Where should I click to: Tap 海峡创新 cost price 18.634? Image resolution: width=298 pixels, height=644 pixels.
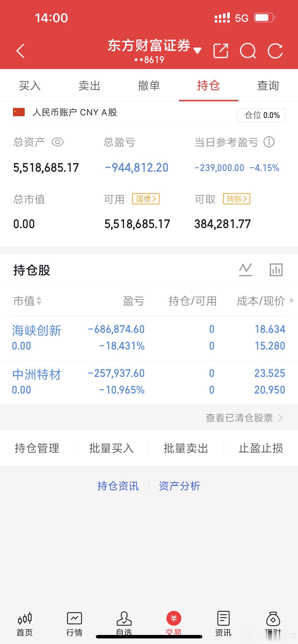[x=270, y=329]
